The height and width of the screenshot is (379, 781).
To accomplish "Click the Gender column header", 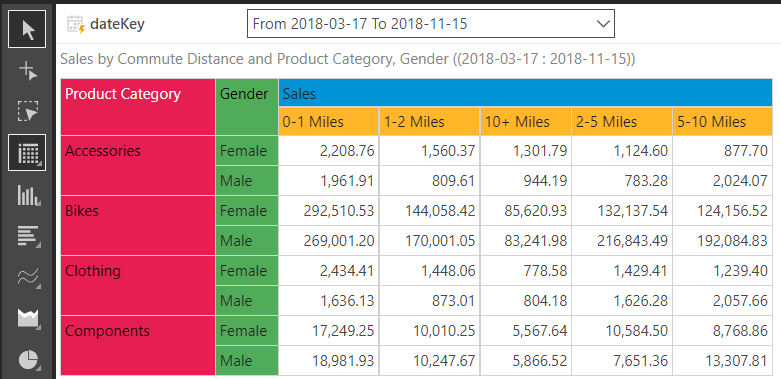I will (x=247, y=107).
